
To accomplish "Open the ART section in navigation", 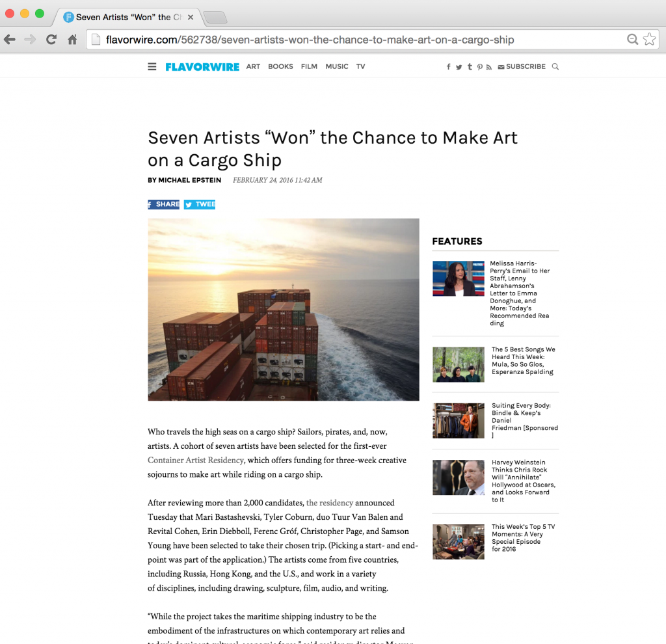I will click(253, 67).
